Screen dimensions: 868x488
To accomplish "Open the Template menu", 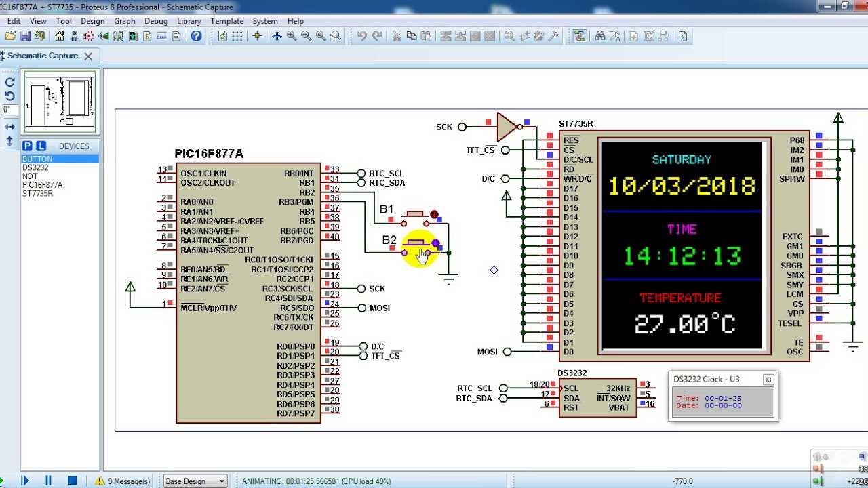I will [227, 21].
